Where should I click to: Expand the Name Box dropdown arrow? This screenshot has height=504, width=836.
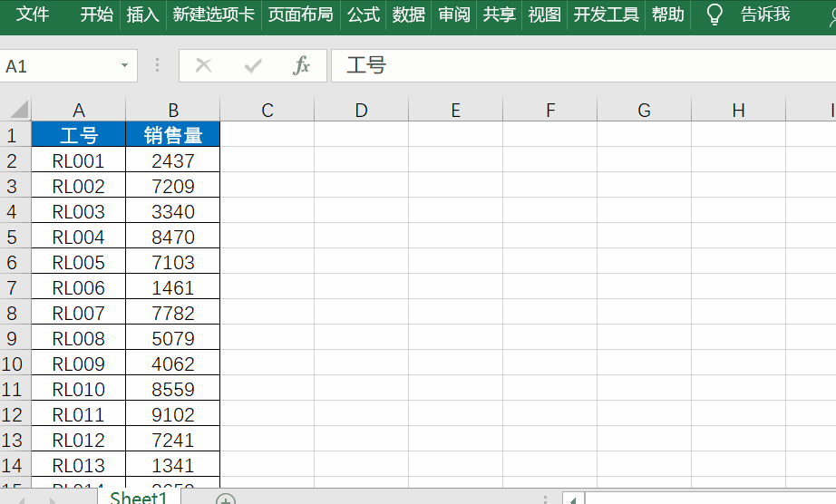pyautogui.click(x=125, y=65)
